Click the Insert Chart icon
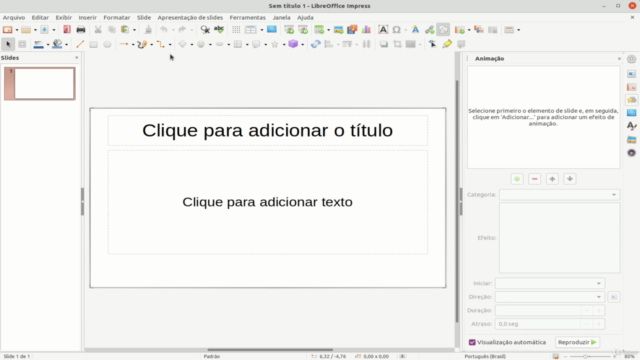Screen dimensions: 640x360 pyautogui.click(x=366, y=29)
